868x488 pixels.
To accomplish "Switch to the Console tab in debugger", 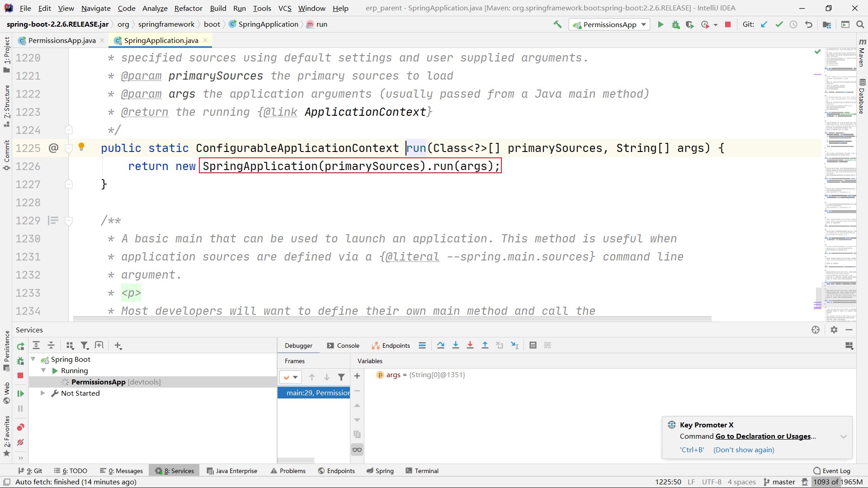I will coord(343,345).
